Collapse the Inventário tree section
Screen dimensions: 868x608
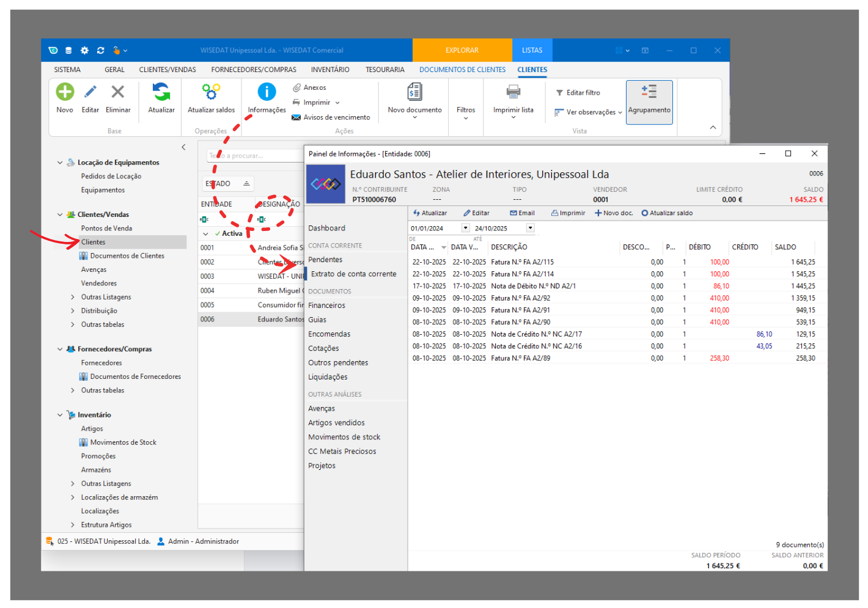coord(60,415)
